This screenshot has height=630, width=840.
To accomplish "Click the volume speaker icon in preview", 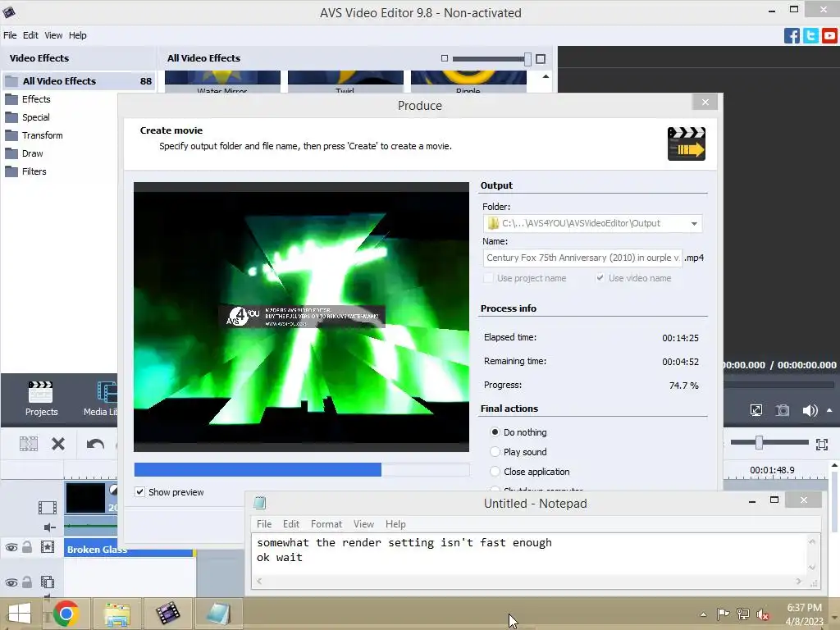I will pos(810,411).
